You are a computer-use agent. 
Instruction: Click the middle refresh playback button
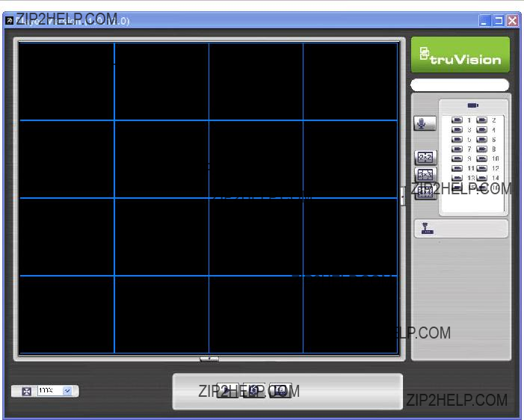click(254, 390)
